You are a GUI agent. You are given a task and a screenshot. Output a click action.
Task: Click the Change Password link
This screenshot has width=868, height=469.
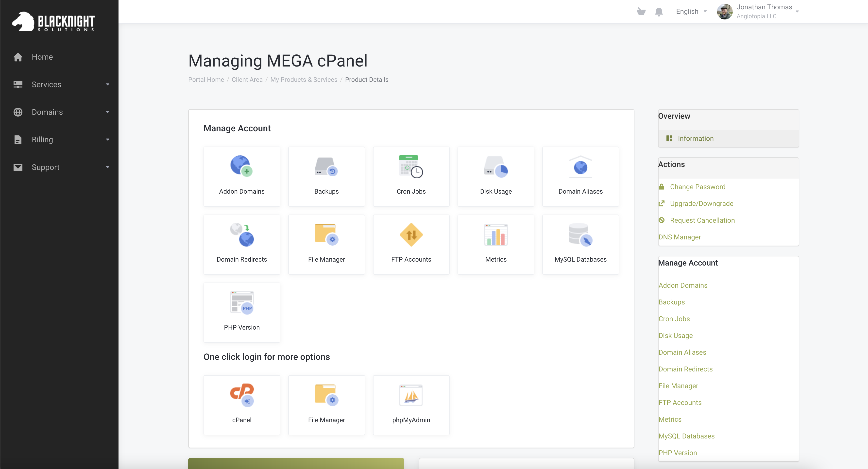tap(698, 187)
